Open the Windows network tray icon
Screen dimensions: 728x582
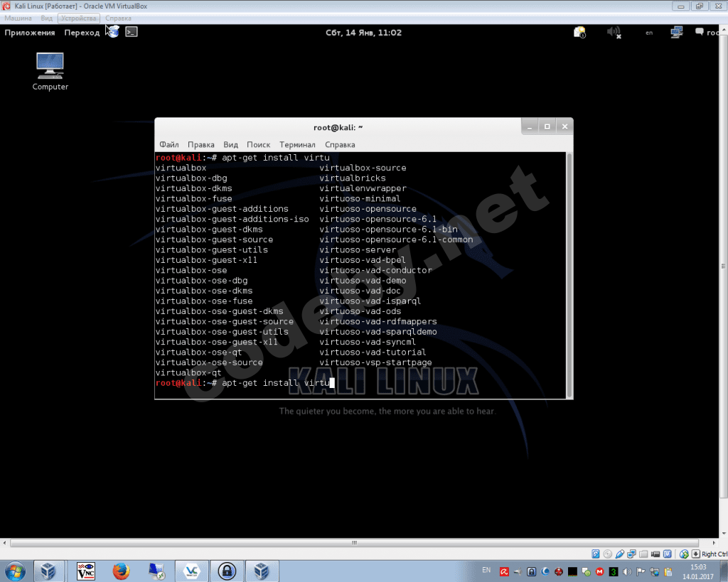coord(655,572)
